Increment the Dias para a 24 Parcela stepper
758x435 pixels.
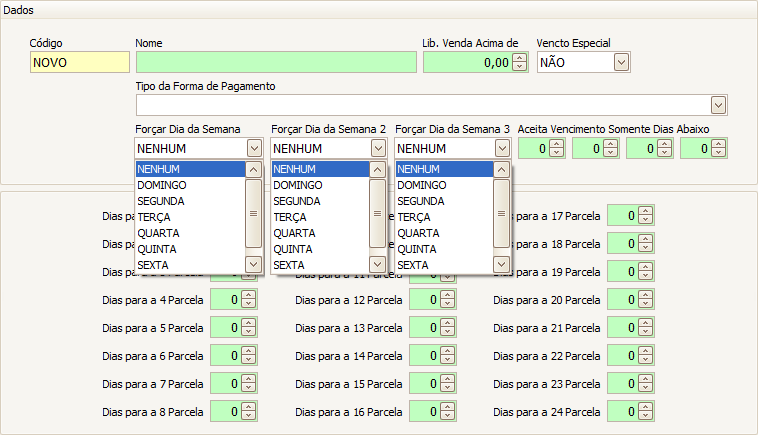646,407
